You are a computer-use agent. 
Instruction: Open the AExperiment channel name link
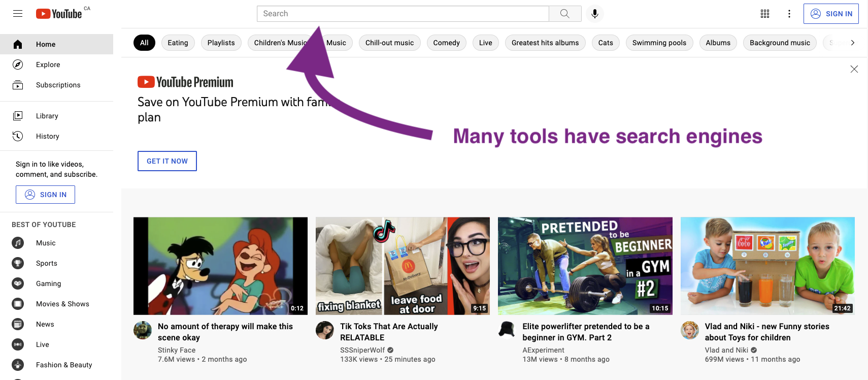point(543,350)
